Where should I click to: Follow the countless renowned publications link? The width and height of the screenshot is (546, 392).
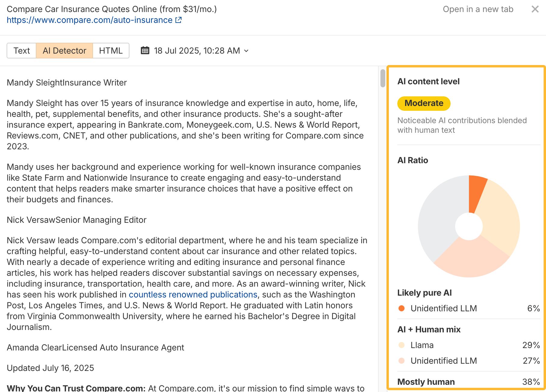[193, 294]
